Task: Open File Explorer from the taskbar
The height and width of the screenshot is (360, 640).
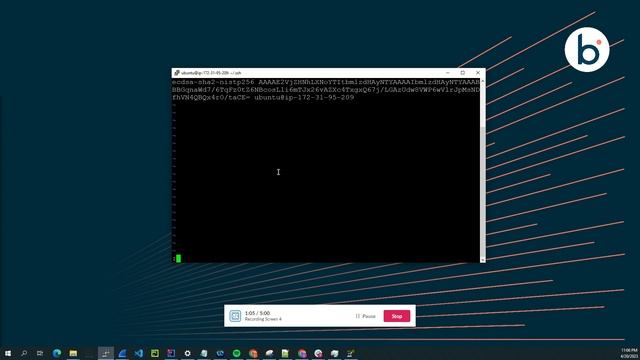Action: coord(73,353)
